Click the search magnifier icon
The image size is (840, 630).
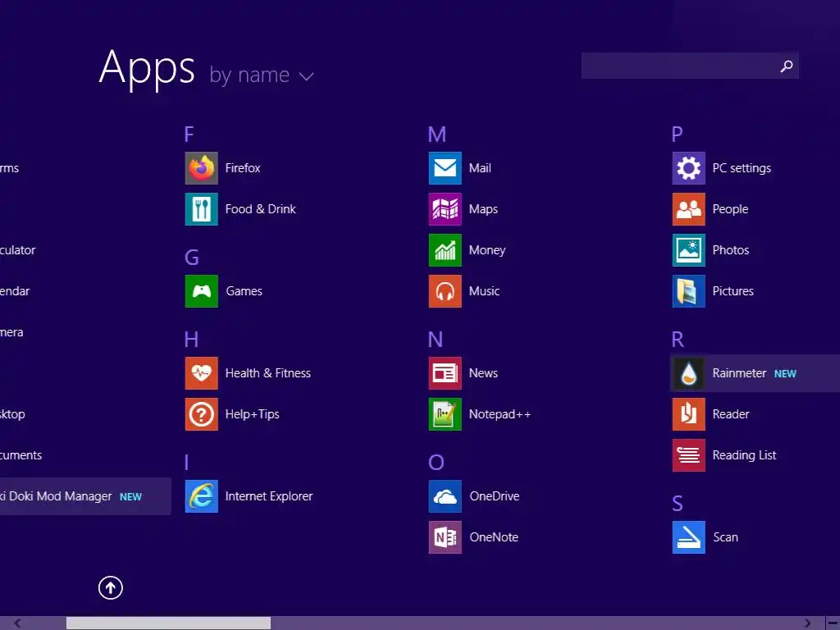(x=787, y=66)
